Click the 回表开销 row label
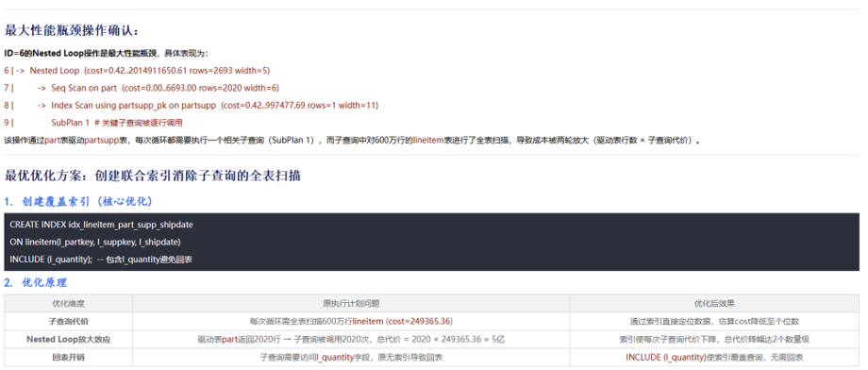 (x=68, y=358)
